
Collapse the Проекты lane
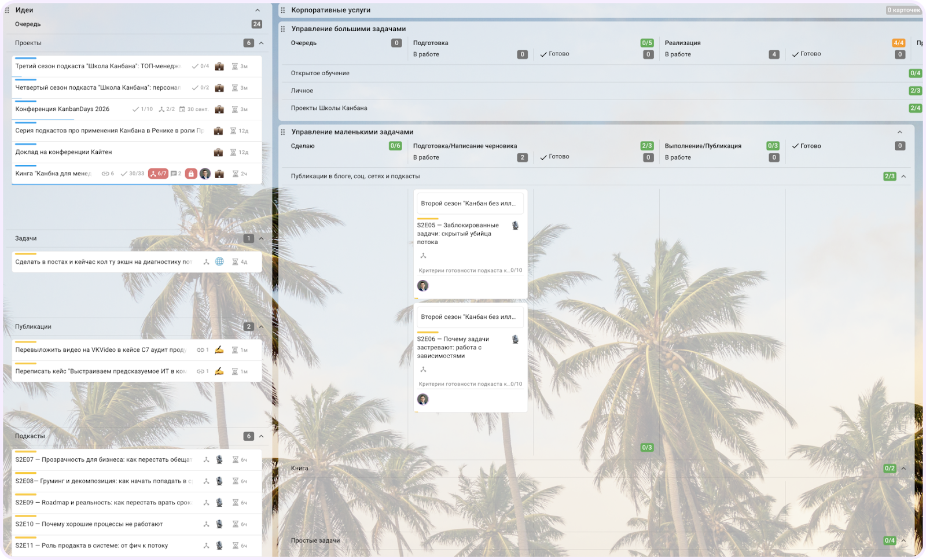coord(261,43)
